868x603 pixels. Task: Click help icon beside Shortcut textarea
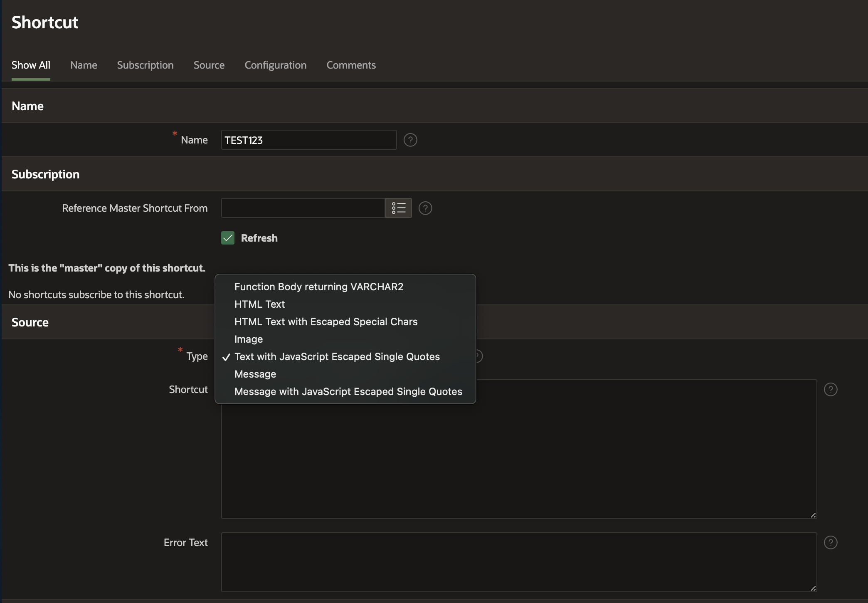click(x=830, y=390)
